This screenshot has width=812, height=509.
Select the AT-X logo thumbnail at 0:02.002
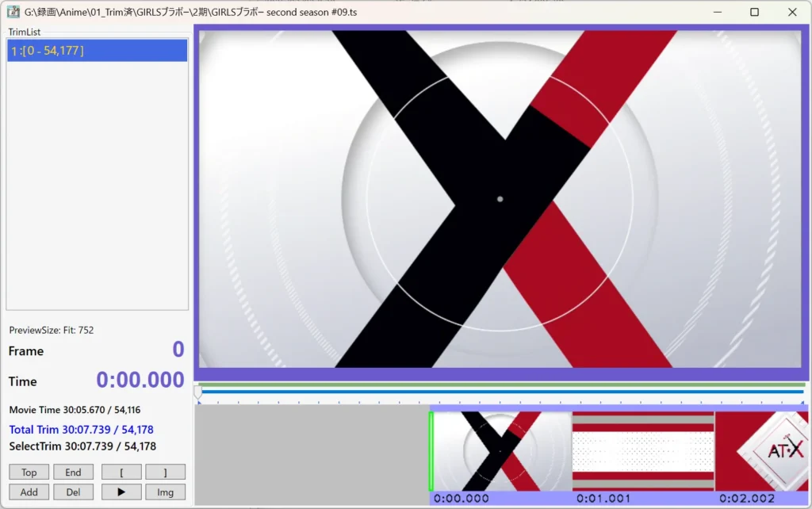point(762,450)
